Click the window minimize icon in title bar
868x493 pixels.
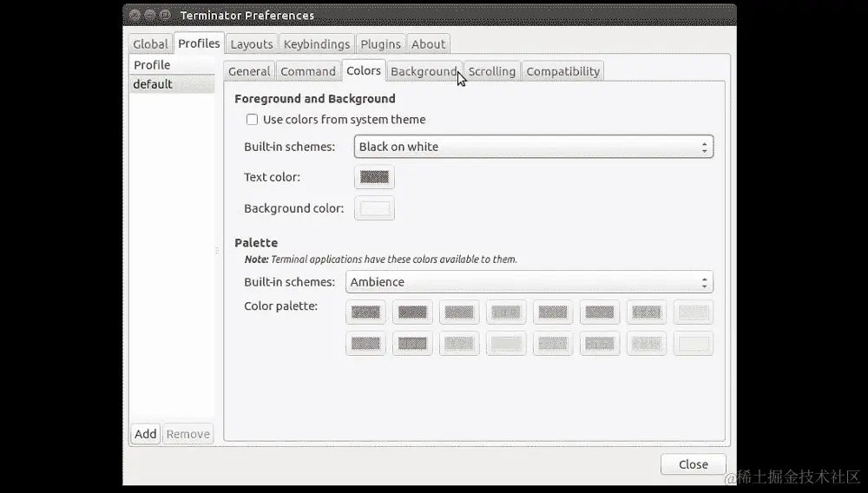click(x=150, y=15)
